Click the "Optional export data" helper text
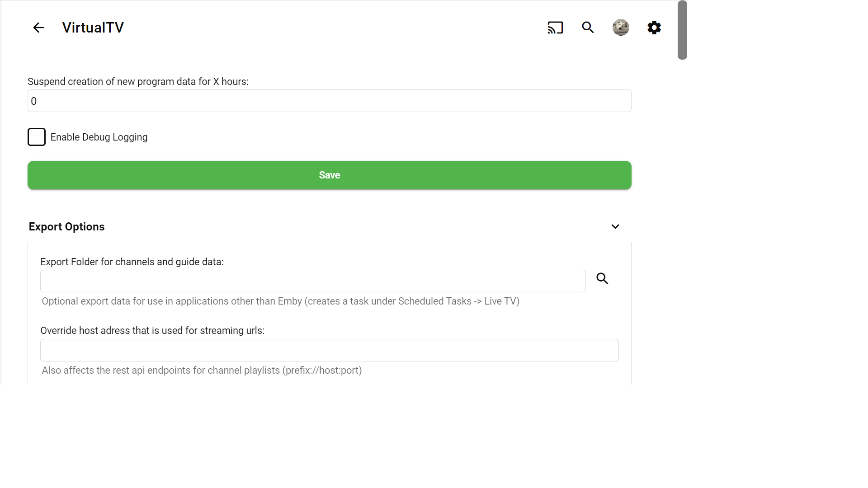This screenshot has height=488, width=868. (280, 301)
